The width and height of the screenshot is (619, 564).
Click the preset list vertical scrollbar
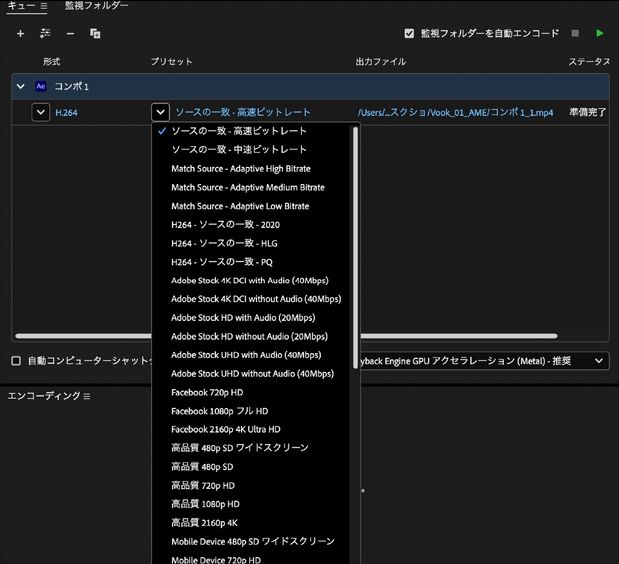click(355, 247)
